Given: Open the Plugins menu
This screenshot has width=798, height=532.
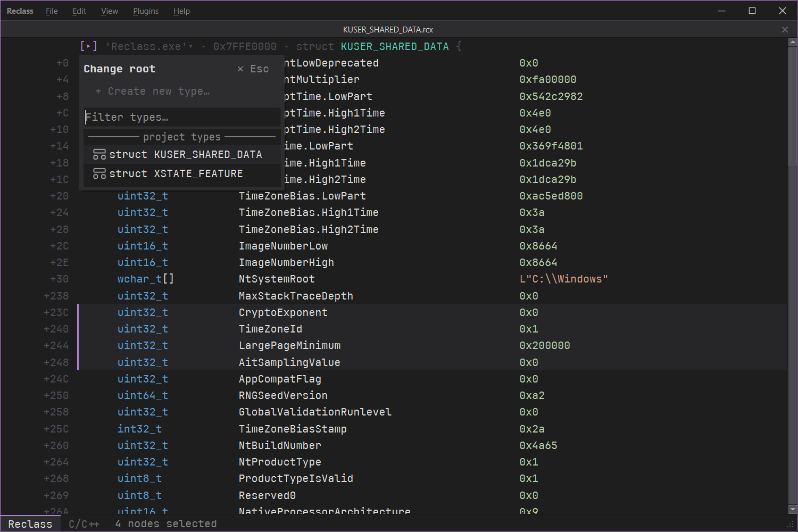Looking at the screenshot, I should 146,11.
